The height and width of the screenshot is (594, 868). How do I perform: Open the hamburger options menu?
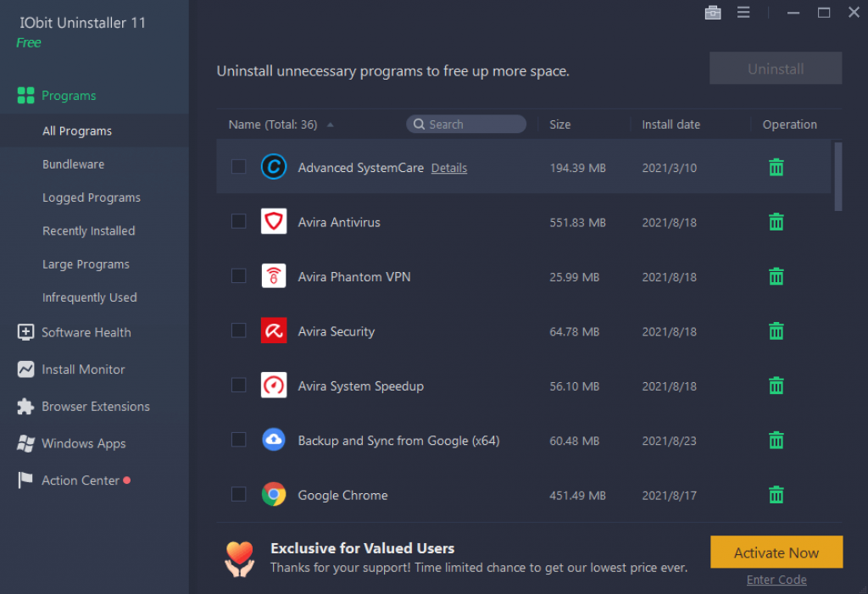[x=743, y=13]
